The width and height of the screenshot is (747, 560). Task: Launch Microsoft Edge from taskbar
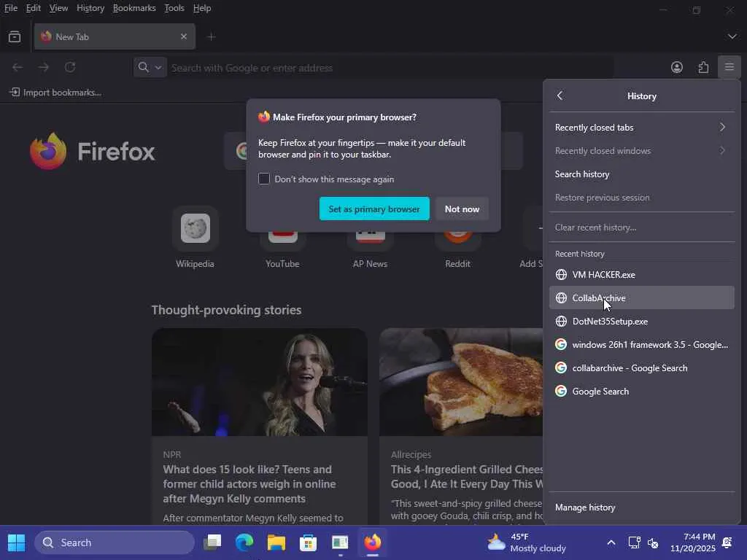[x=244, y=542]
